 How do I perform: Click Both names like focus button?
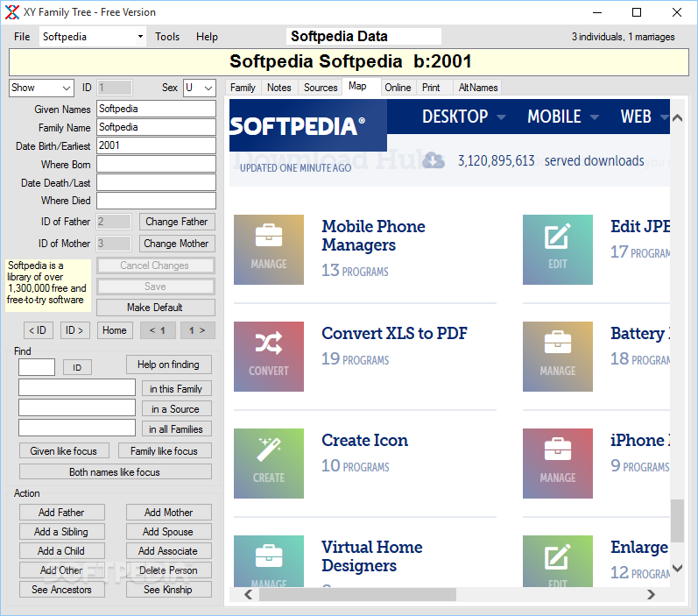[x=116, y=471]
